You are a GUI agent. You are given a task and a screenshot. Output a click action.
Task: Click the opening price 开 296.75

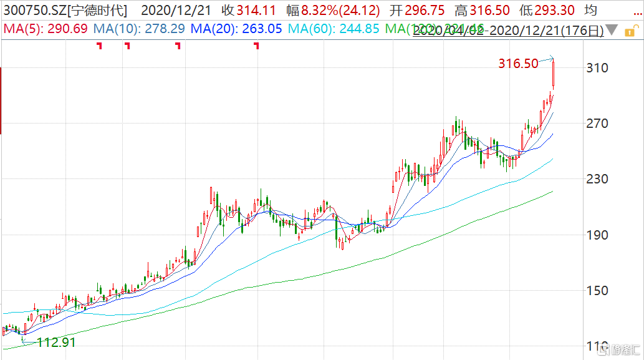point(417,10)
